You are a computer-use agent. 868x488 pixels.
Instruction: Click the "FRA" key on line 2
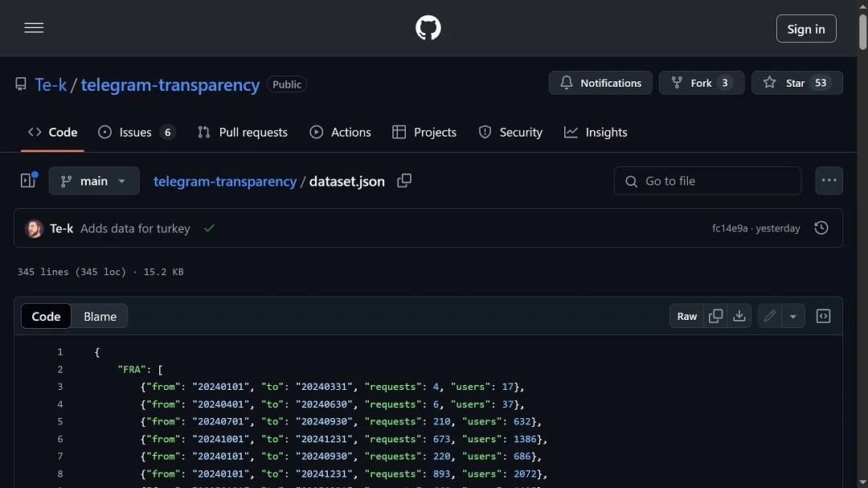(x=132, y=370)
